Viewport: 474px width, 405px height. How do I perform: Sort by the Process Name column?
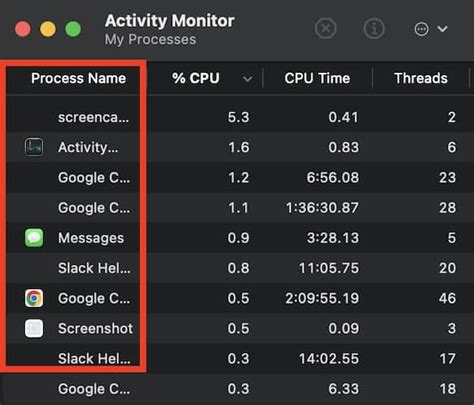78,78
